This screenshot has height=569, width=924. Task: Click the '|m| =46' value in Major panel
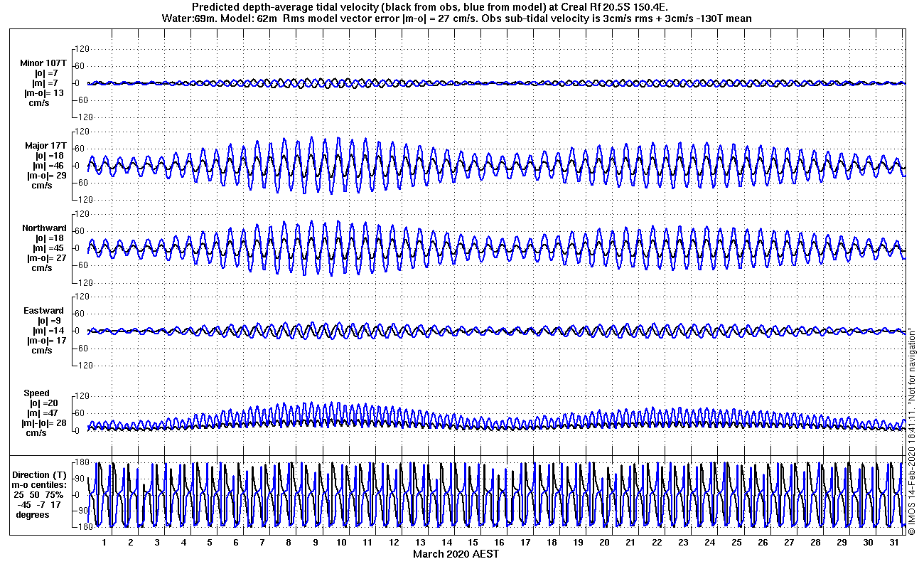(49, 166)
